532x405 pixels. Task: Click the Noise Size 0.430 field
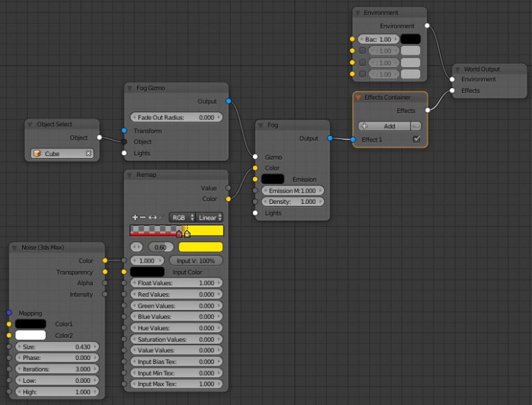57,347
